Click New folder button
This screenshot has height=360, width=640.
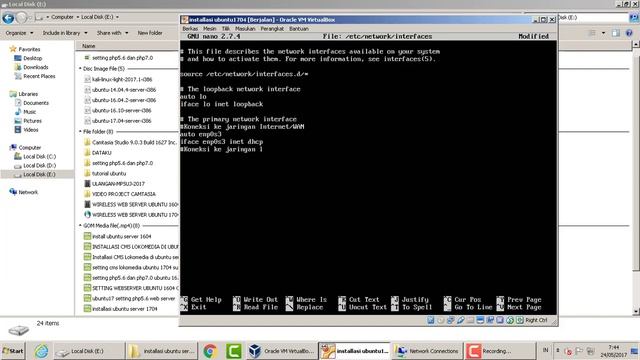[x=150, y=33]
